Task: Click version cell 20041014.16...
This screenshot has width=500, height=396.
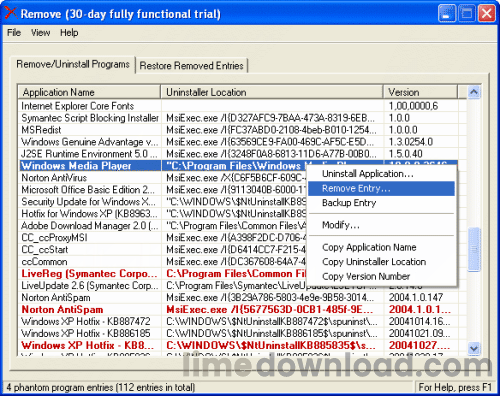Action: tap(419, 322)
